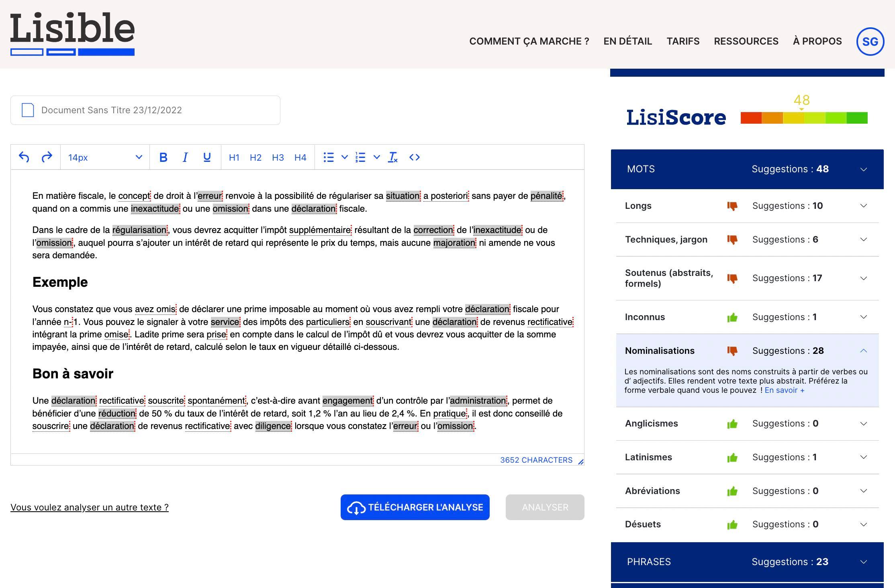The image size is (895, 588).
Task: Collapse the Nominalisations section
Action: click(863, 351)
